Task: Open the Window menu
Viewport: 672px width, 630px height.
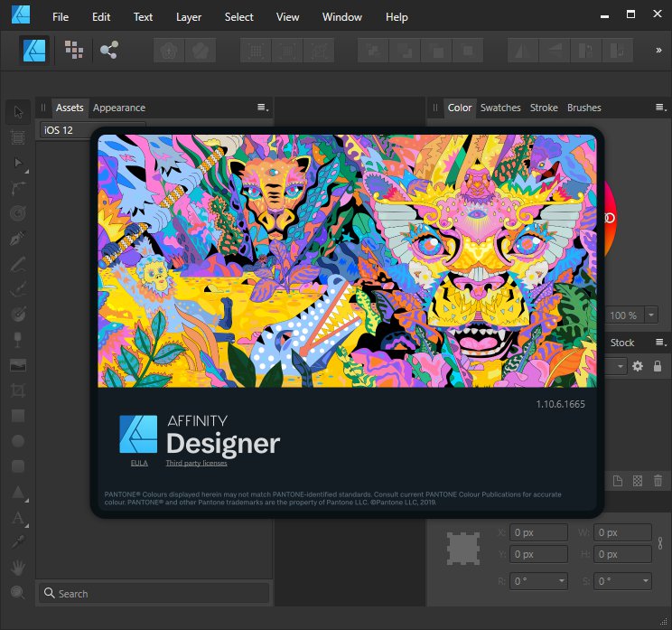Action: click(342, 17)
